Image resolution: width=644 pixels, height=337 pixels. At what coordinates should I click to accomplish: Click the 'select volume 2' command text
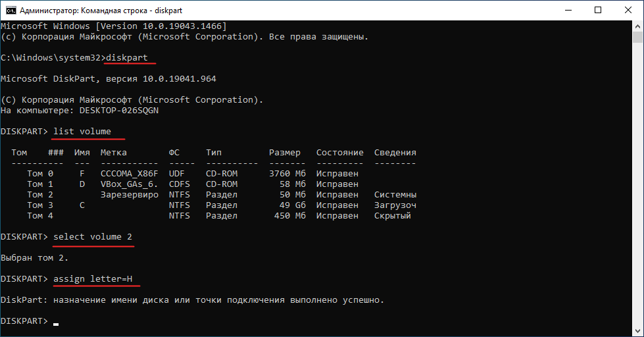pos(93,237)
